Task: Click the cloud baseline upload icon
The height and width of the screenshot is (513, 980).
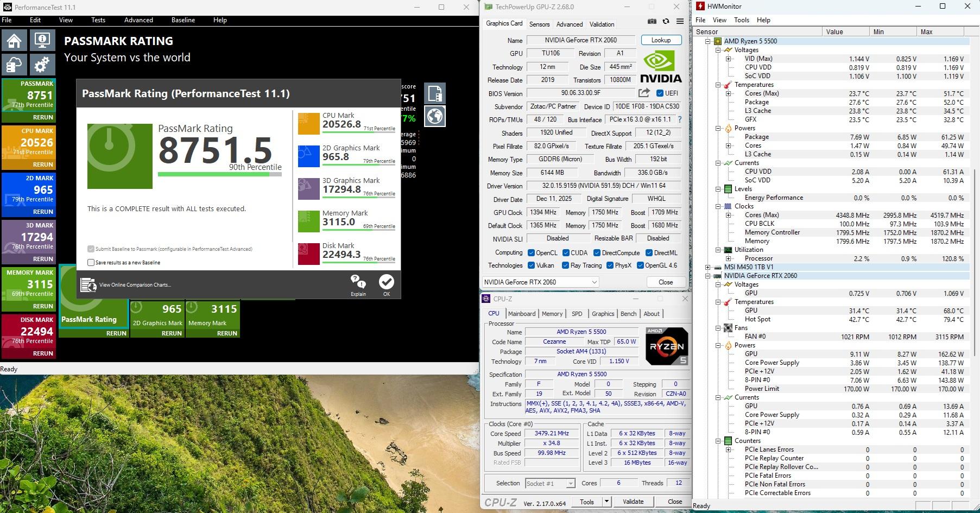Action: [x=15, y=65]
